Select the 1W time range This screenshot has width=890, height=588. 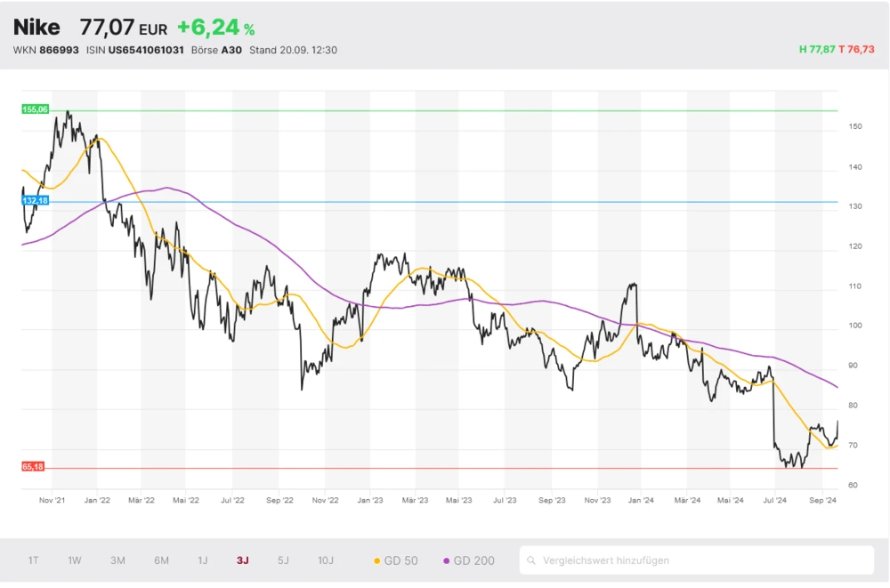click(75, 560)
